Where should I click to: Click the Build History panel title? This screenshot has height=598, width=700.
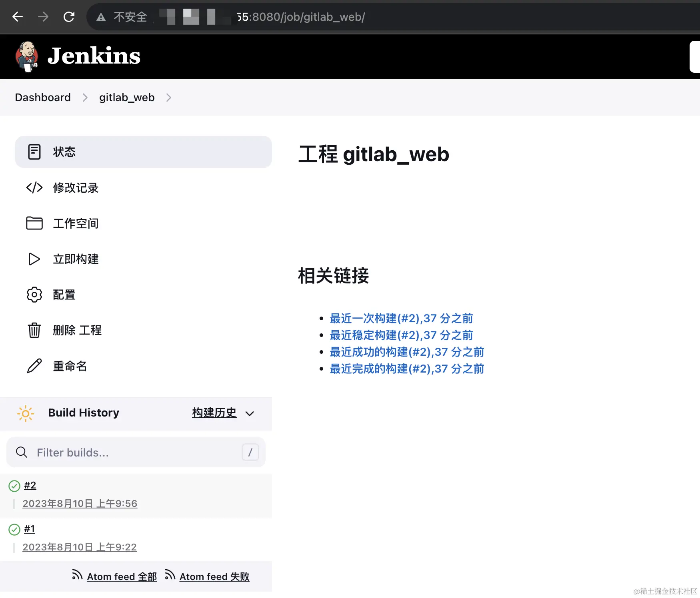(84, 413)
